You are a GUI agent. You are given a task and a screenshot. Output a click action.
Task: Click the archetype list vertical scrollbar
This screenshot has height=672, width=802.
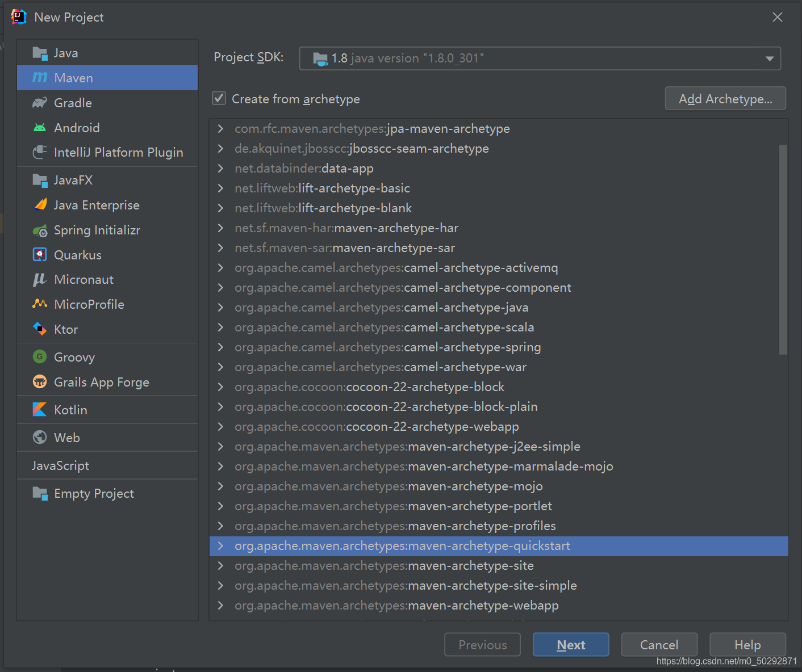tap(783, 250)
